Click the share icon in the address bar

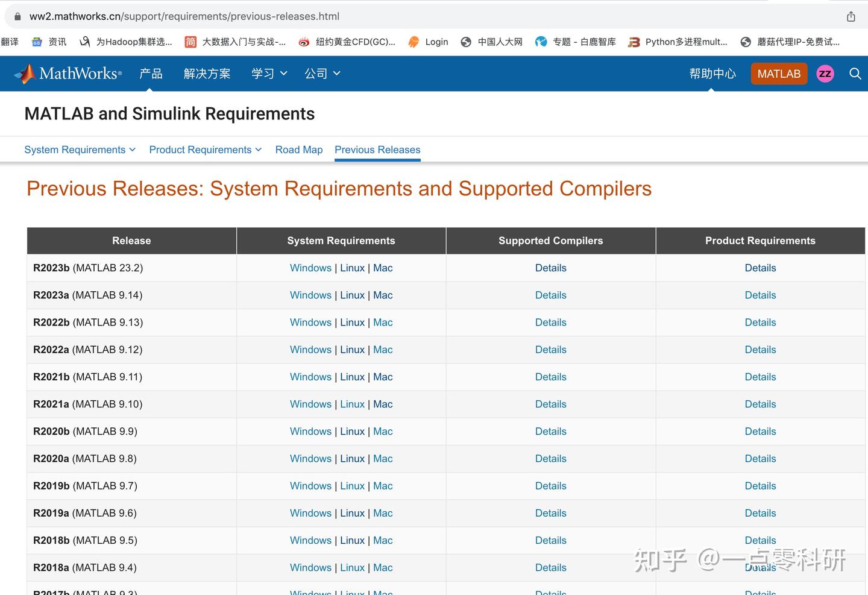(851, 16)
